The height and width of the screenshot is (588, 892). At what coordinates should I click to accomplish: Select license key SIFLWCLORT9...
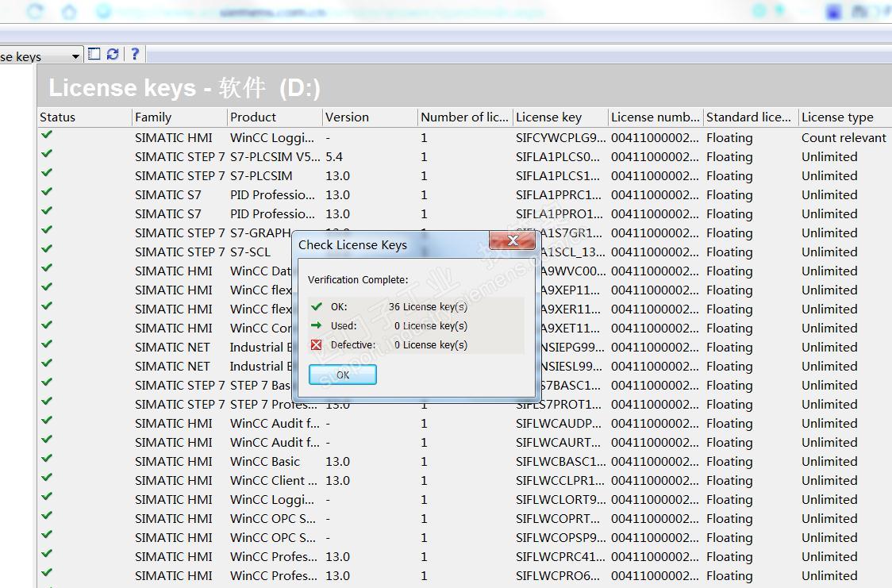click(560, 500)
